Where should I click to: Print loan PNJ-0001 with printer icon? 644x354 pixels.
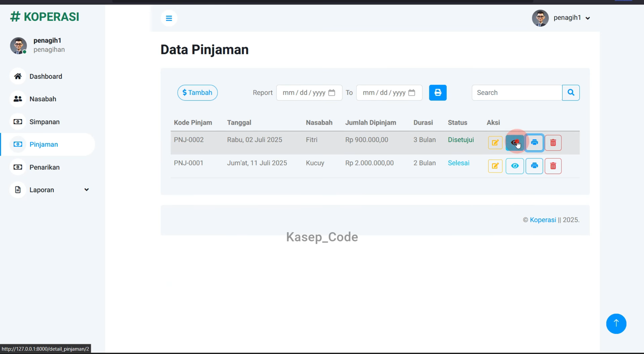[x=534, y=166]
